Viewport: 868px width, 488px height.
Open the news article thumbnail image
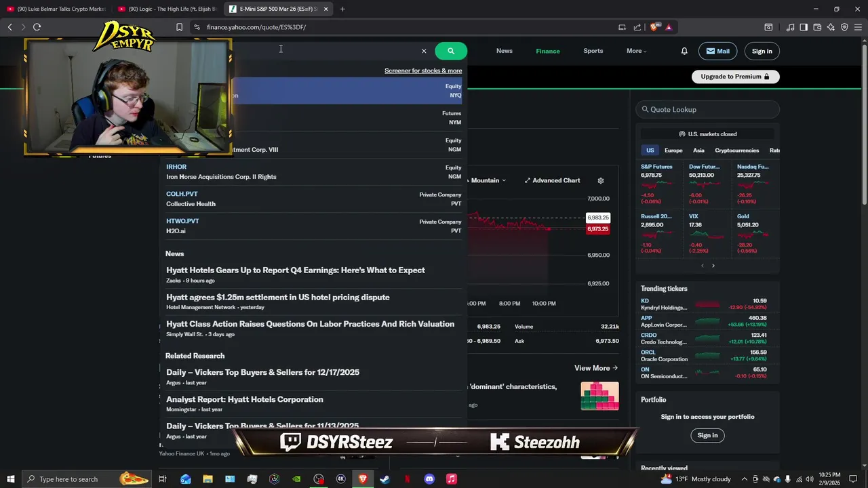tap(599, 396)
